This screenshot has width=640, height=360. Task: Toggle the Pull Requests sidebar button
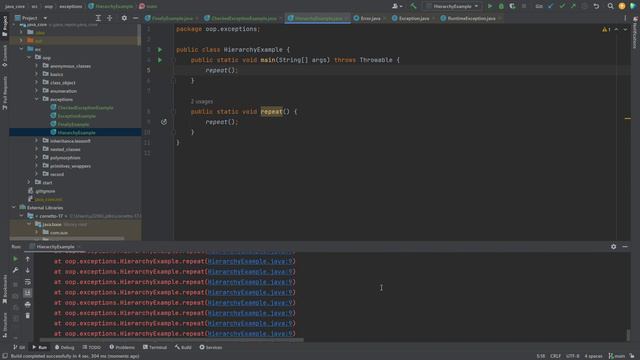point(4,93)
